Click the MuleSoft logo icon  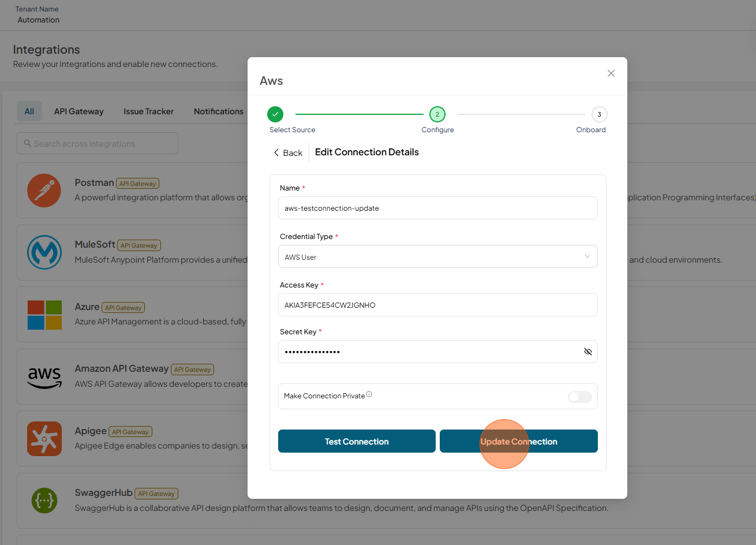44,252
